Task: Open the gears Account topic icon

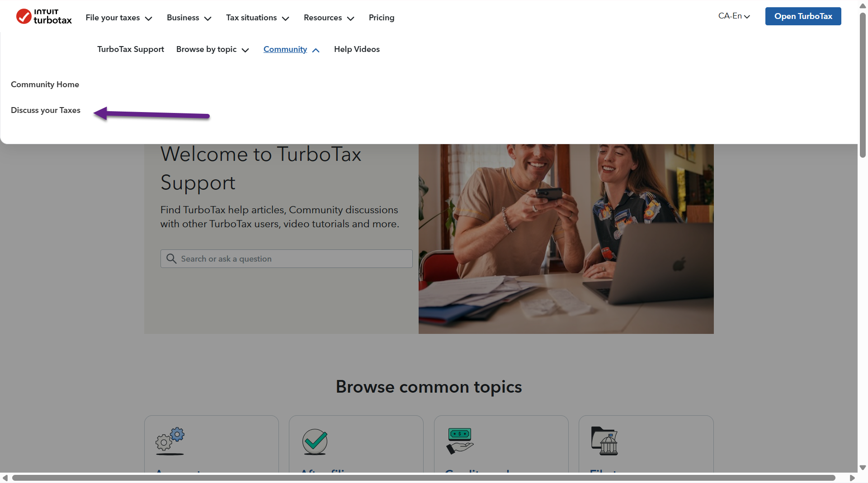Action: [x=170, y=441]
